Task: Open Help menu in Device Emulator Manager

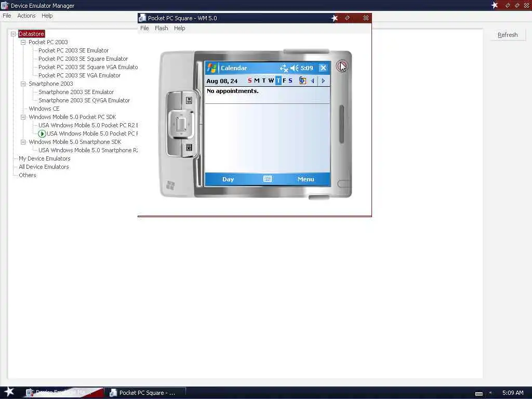Action: click(x=47, y=16)
